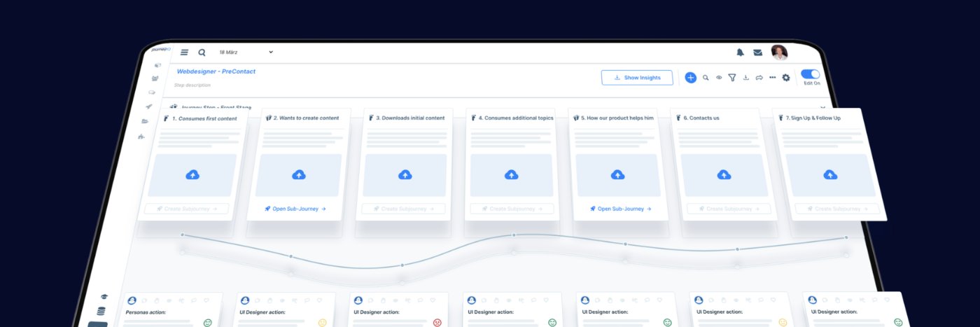Open the filter funnel icon
The image size is (980, 327).
732,78
